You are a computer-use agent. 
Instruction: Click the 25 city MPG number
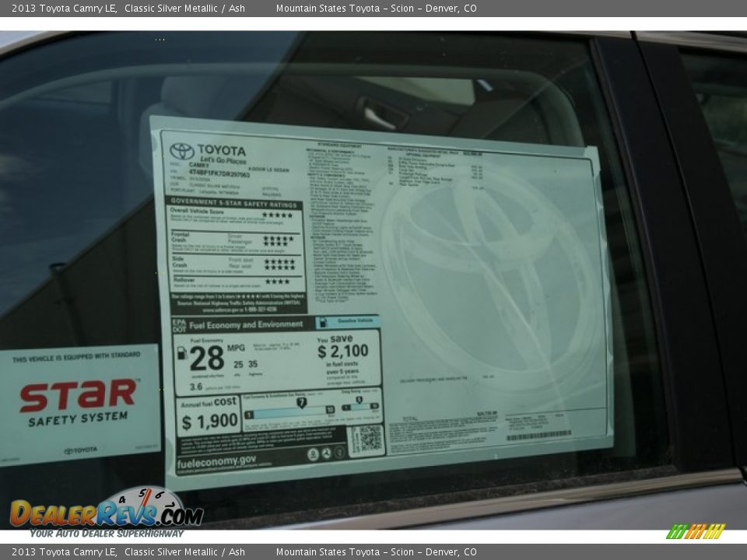coord(238,364)
